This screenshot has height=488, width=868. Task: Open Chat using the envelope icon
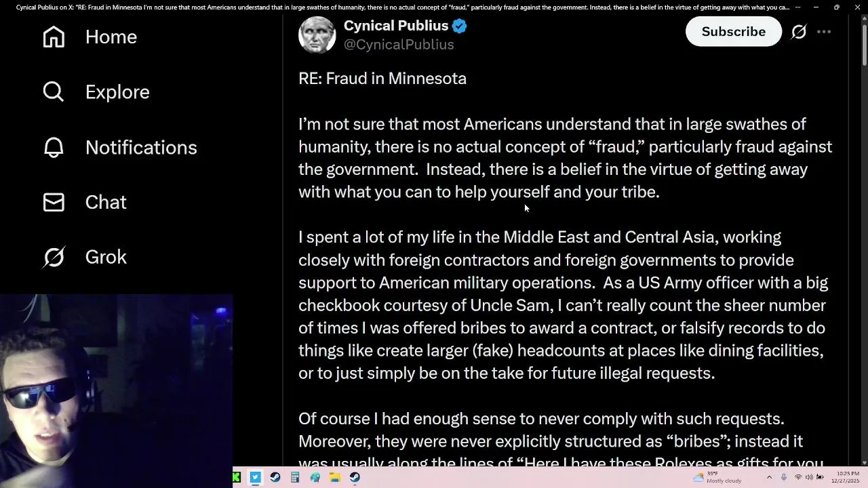coord(54,202)
